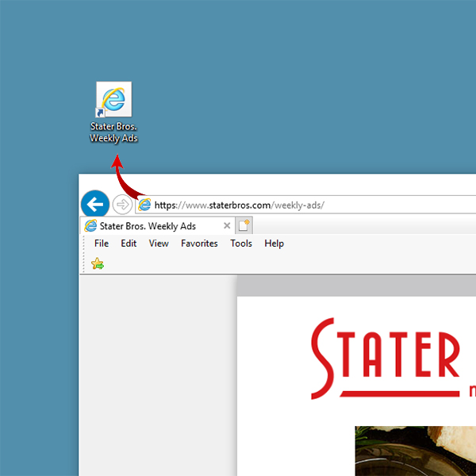Open a new tab with the New Tab button

[244, 225]
